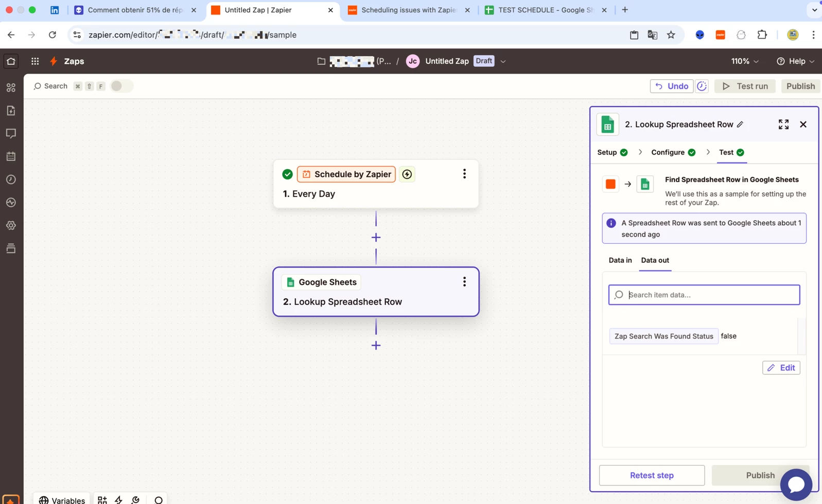The image size is (822, 504).
Task: Click the bottom toolbar lightning icon
Action: (x=119, y=500)
